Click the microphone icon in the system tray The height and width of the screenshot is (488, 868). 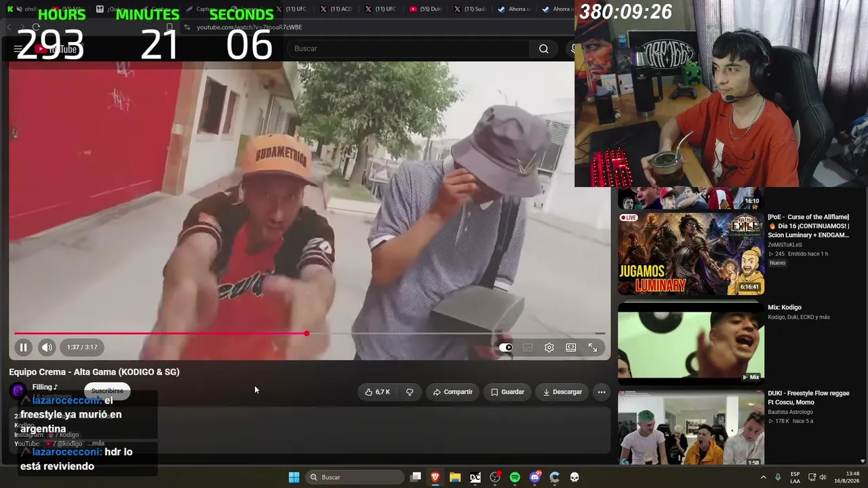click(x=778, y=477)
